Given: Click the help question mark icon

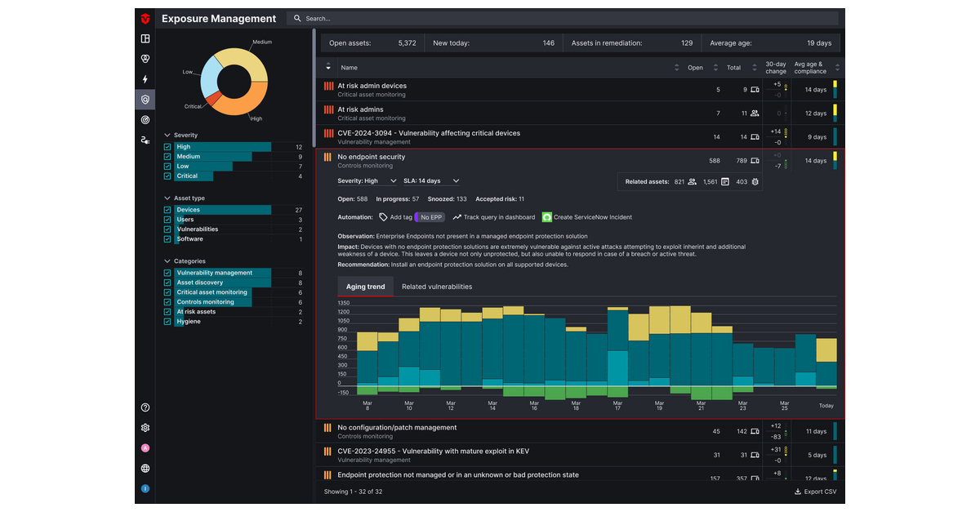Looking at the screenshot, I should [x=145, y=407].
